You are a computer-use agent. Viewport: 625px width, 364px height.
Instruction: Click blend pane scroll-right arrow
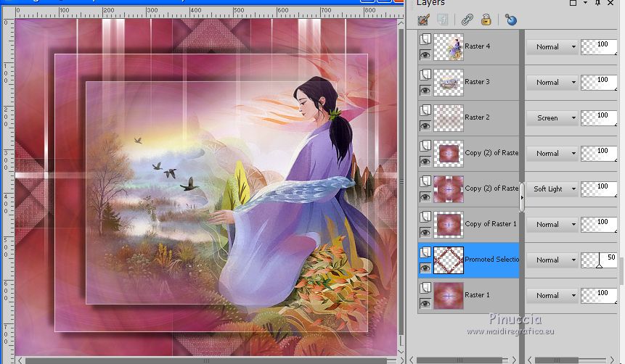coord(613,360)
